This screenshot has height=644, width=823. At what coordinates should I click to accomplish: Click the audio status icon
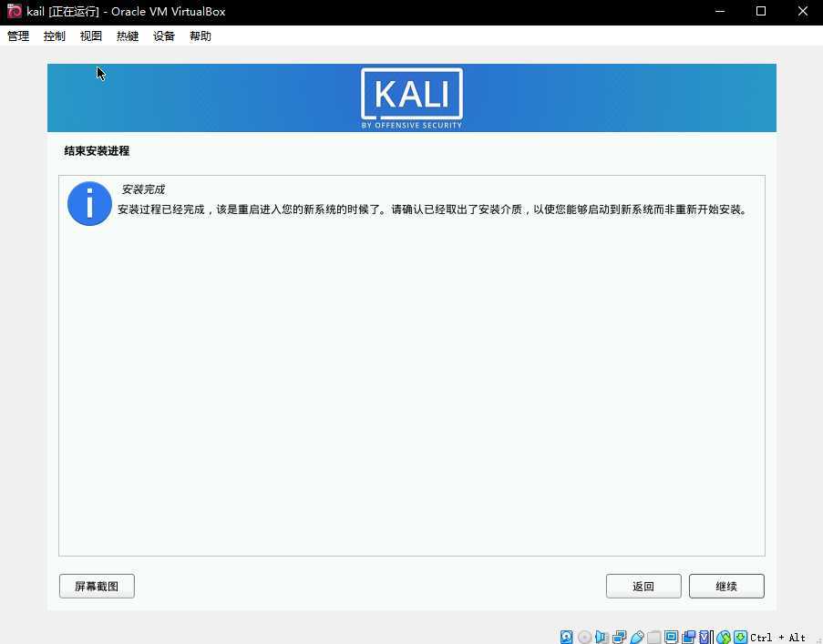[602, 637]
